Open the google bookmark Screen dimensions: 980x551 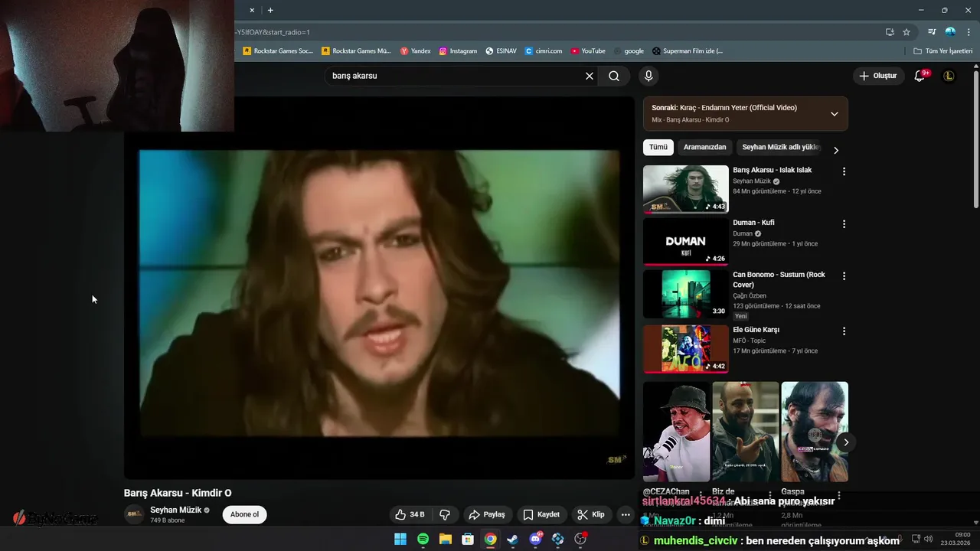629,51
